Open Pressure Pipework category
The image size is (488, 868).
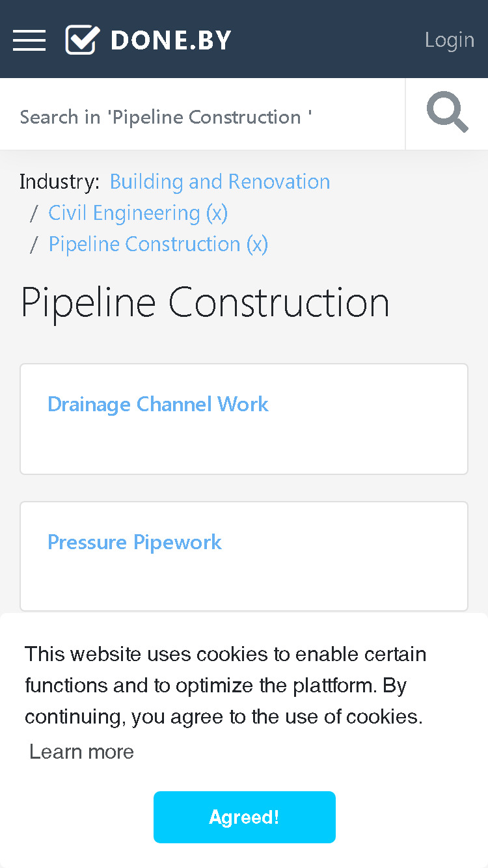point(135,542)
